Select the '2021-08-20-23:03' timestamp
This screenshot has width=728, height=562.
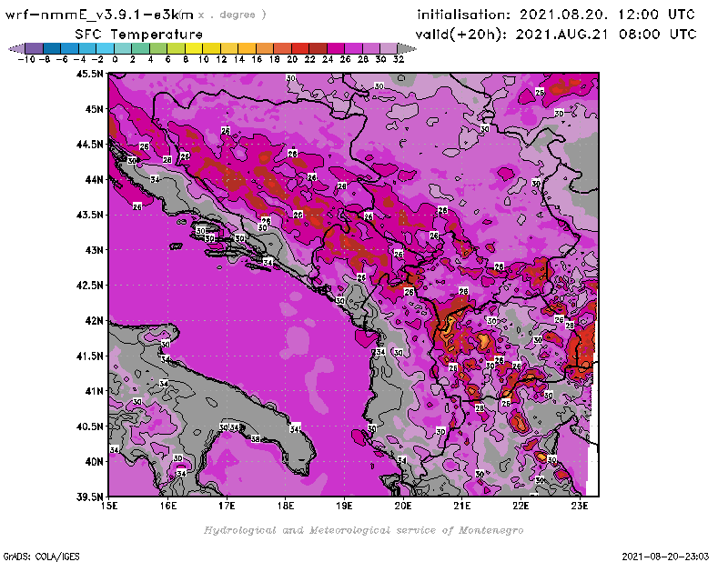click(x=665, y=557)
